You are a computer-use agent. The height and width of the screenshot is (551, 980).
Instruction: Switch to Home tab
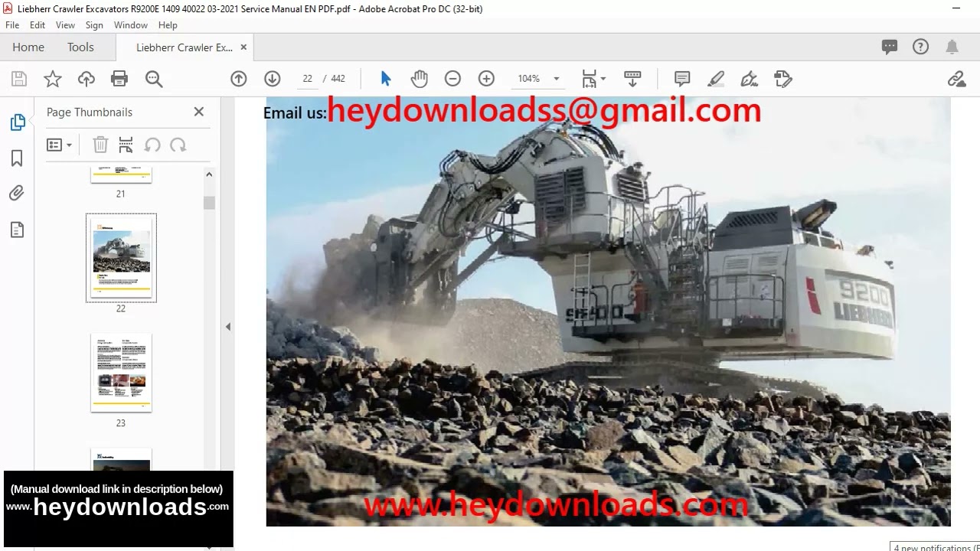[28, 47]
